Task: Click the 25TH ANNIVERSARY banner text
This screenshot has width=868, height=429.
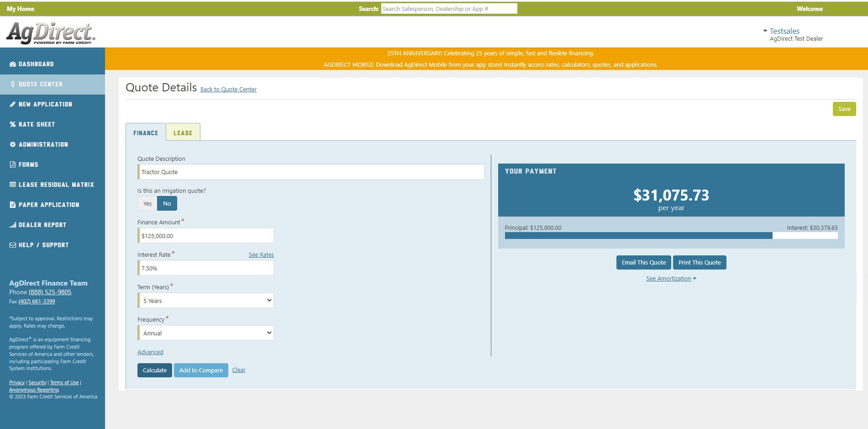Action: [x=491, y=53]
